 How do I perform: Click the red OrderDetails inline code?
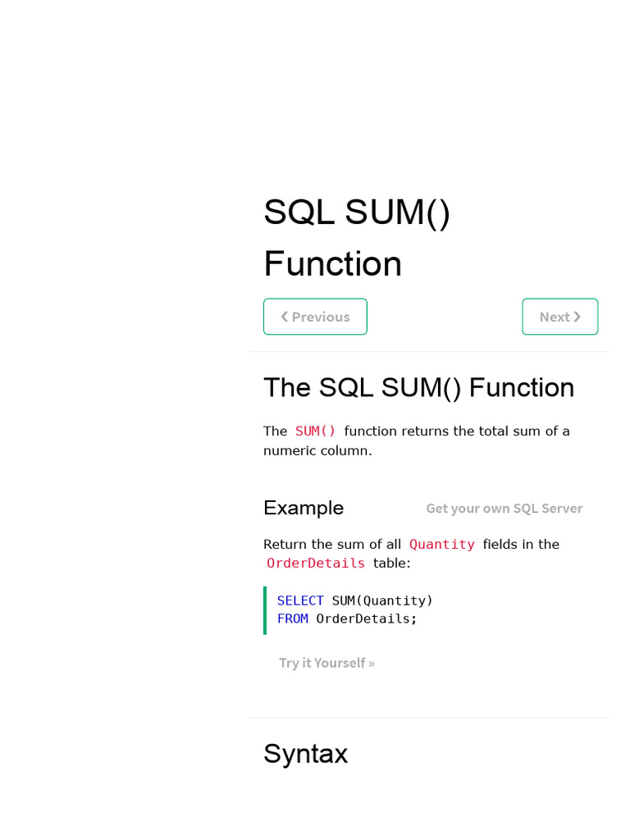pyautogui.click(x=316, y=564)
